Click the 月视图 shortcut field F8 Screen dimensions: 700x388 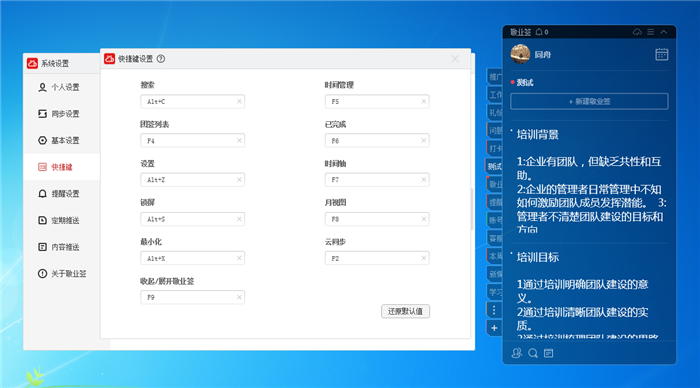[x=377, y=219]
